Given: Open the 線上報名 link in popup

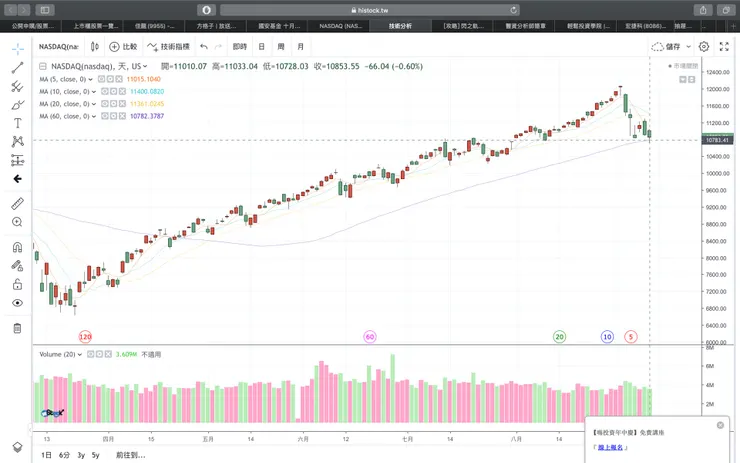Looking at the screenshot, I should 610,447.
